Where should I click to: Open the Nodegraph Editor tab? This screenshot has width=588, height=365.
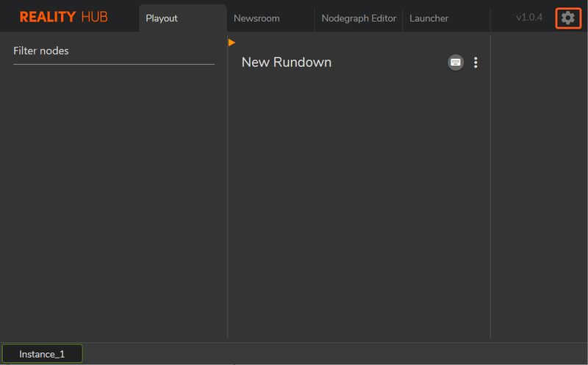[359, 18]
